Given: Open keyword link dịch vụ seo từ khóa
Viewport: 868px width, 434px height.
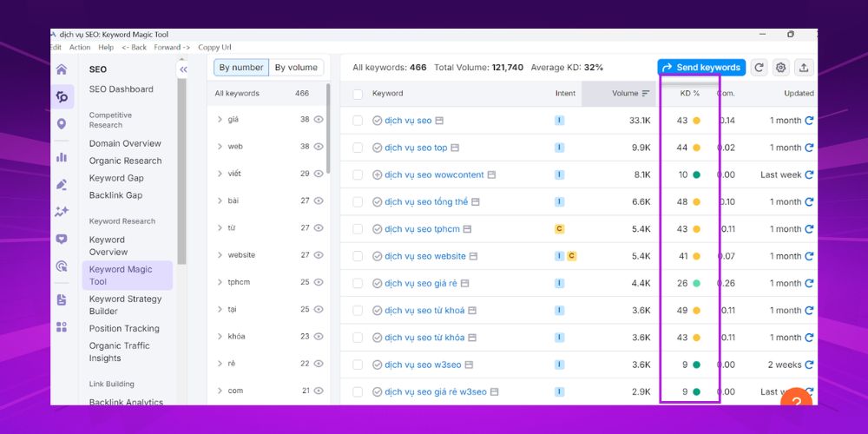Looking at the screenshot, I should (x=424, y=337).
